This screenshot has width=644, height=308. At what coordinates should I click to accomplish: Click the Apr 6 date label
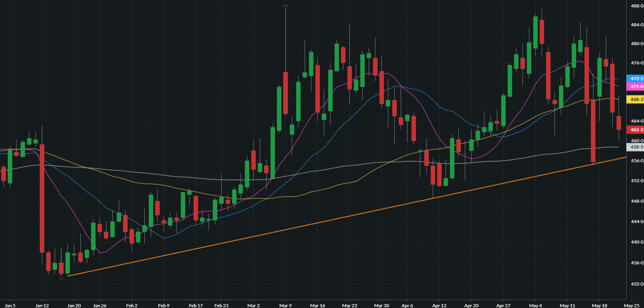tap(407, 305)
